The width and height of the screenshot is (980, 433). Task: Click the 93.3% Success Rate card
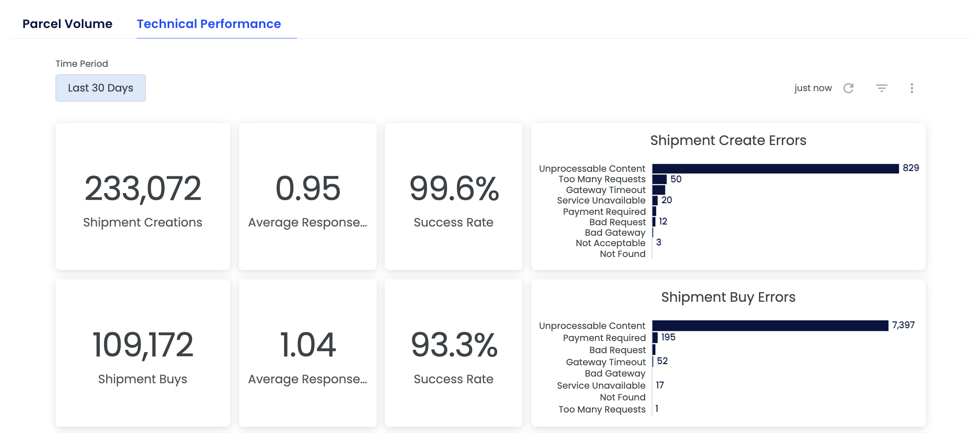(453, 353)
